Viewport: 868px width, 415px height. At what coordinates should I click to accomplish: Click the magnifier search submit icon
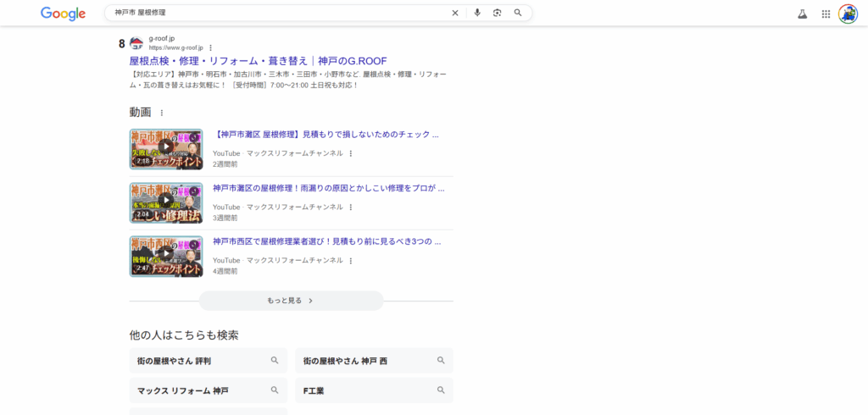tap(518, 13)
